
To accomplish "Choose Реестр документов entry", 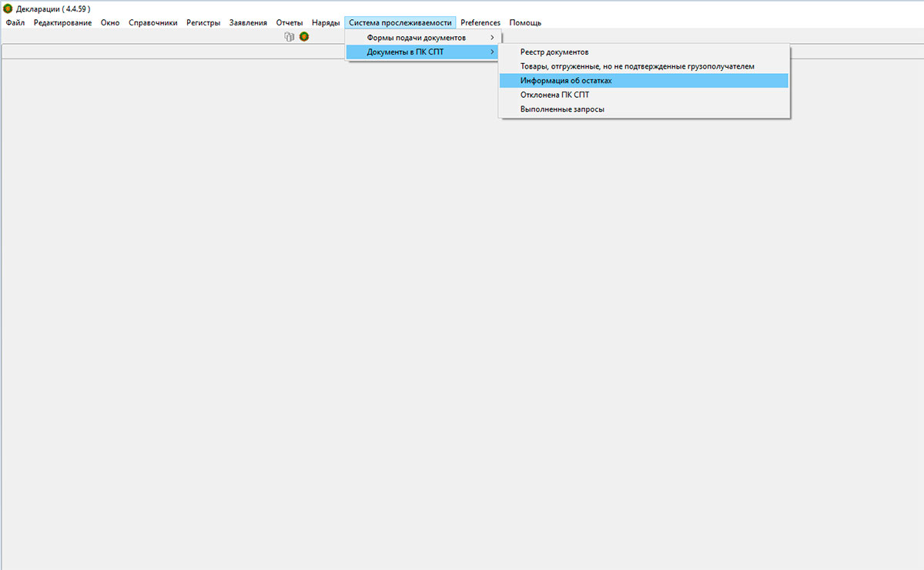I will coord(644,52).
